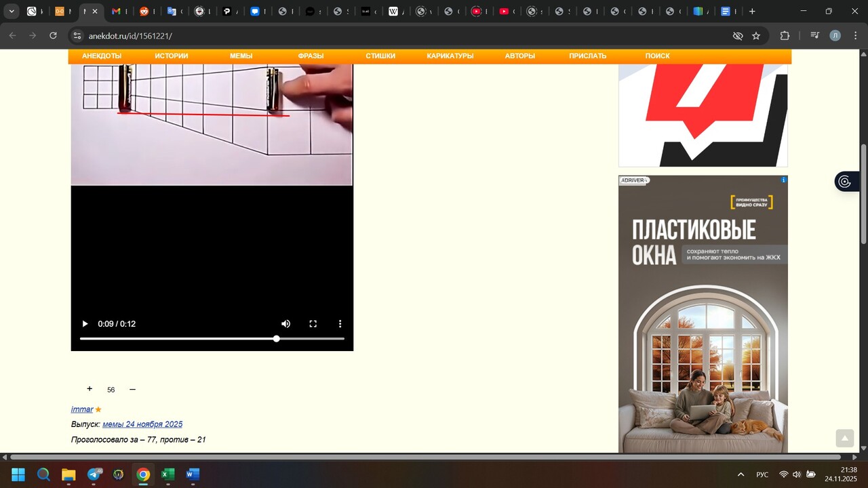Go to the КАРИКАТУРЫ menu section
Screen dimensions: 868x488
pos(450,56)
